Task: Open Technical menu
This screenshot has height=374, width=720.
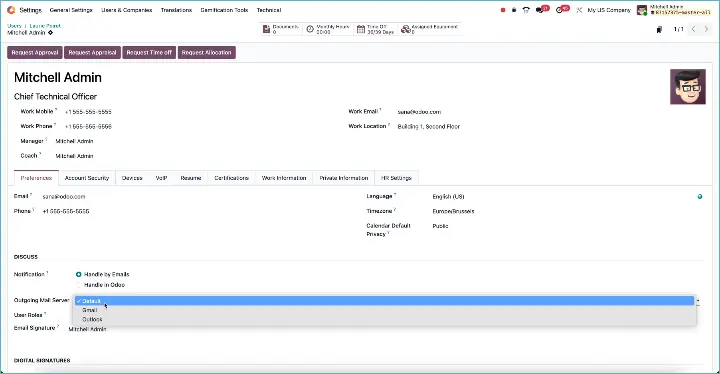Action: point(269,10)
